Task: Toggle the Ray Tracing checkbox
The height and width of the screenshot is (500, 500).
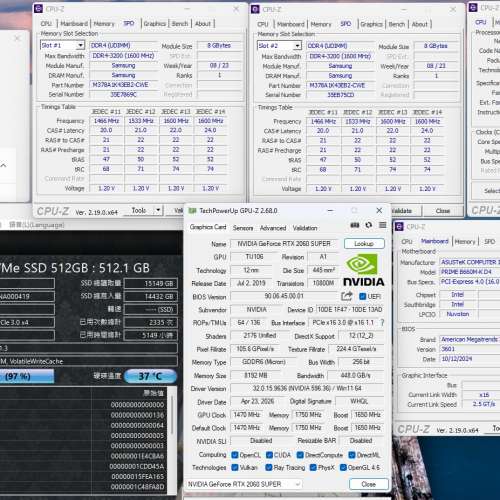Action: click(x=269, y=468)
